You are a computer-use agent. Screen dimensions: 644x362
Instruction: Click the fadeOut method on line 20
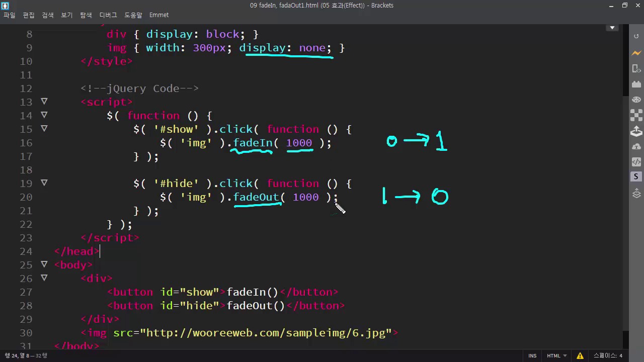coord(256,197)
